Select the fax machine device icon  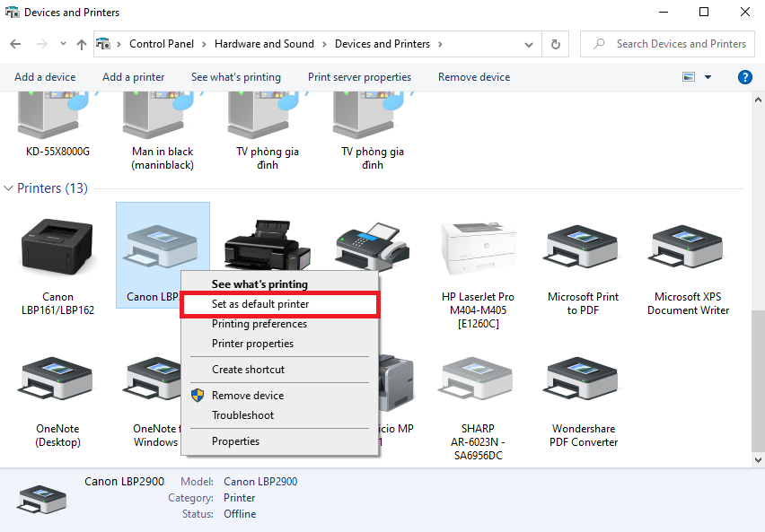pos(373,246)
